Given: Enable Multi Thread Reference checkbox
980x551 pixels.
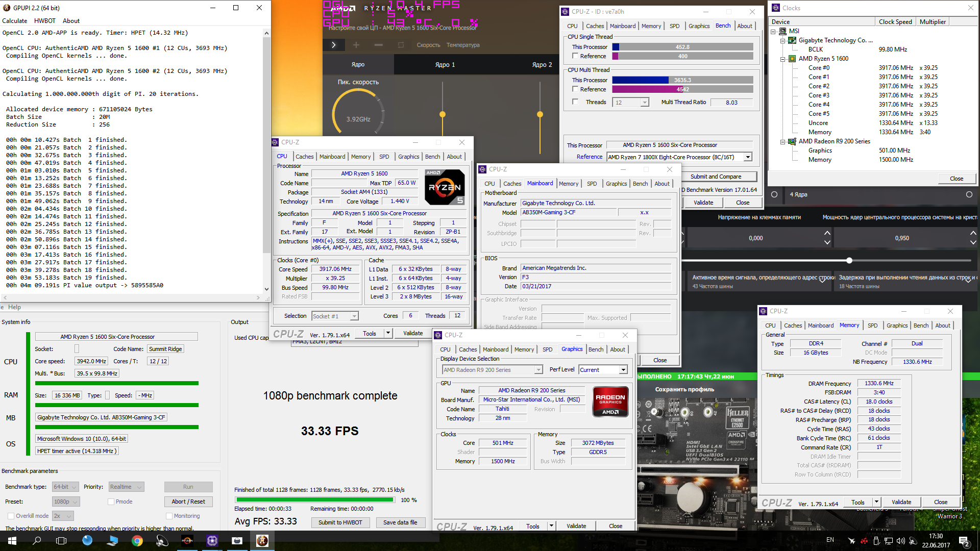Looking at the screenshot, I should tap(575, 89).
